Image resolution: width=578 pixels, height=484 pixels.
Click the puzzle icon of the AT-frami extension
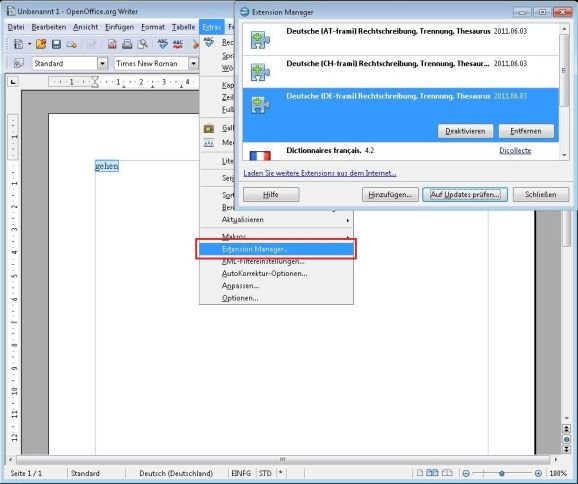click(x=260, y=40)
